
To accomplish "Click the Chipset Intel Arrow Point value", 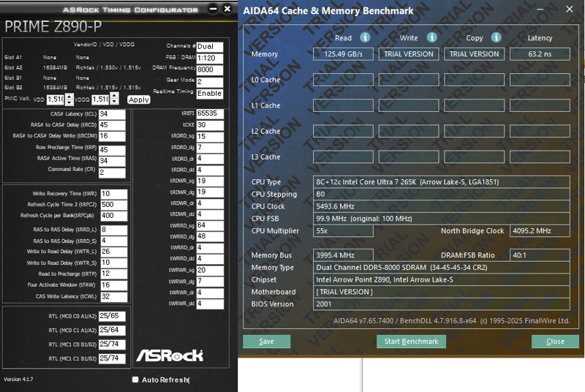I will tap(442, 279).
